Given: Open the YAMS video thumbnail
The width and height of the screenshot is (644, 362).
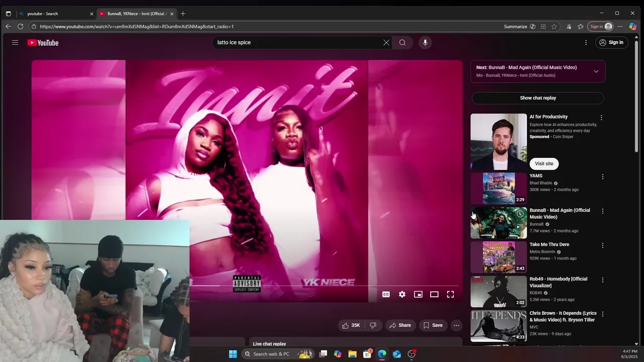Looking at the screenshot, I should pos(499,188).
